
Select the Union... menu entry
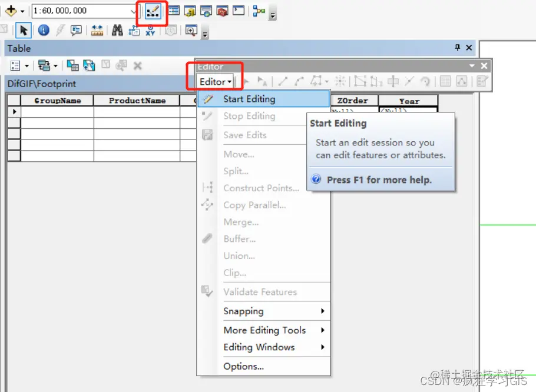point(263,256)
